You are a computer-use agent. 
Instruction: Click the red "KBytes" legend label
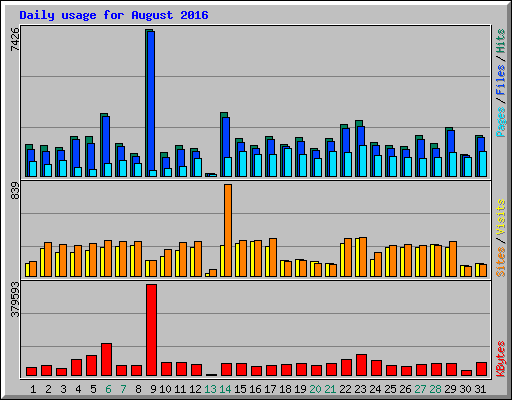[500, 359]
